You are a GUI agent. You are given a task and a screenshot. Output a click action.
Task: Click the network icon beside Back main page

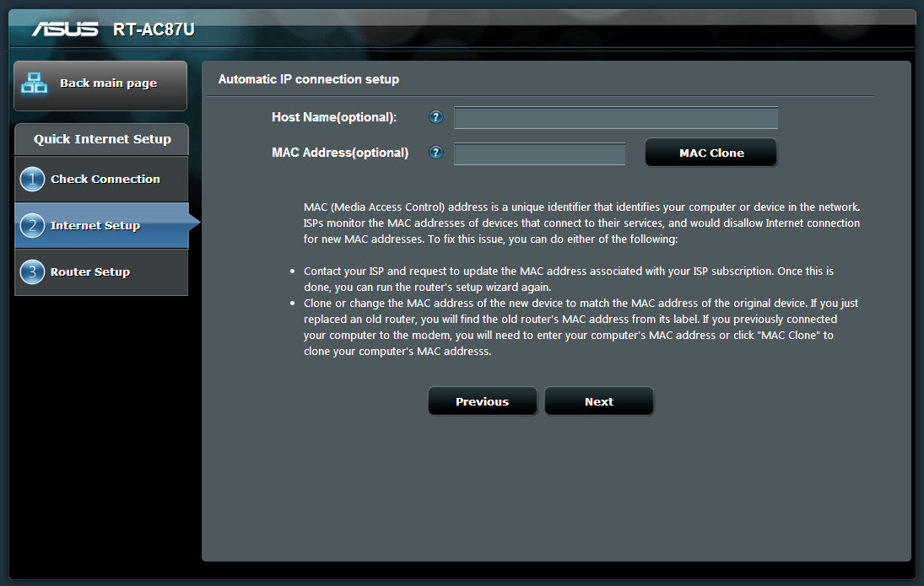click(35, 83)
